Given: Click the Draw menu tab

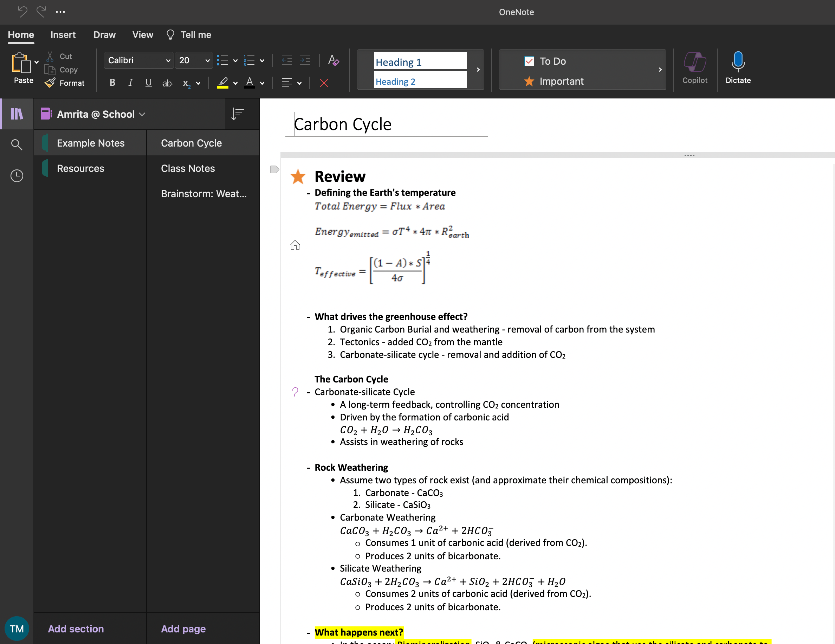Looking at the screenshot, I should [104, 34].
